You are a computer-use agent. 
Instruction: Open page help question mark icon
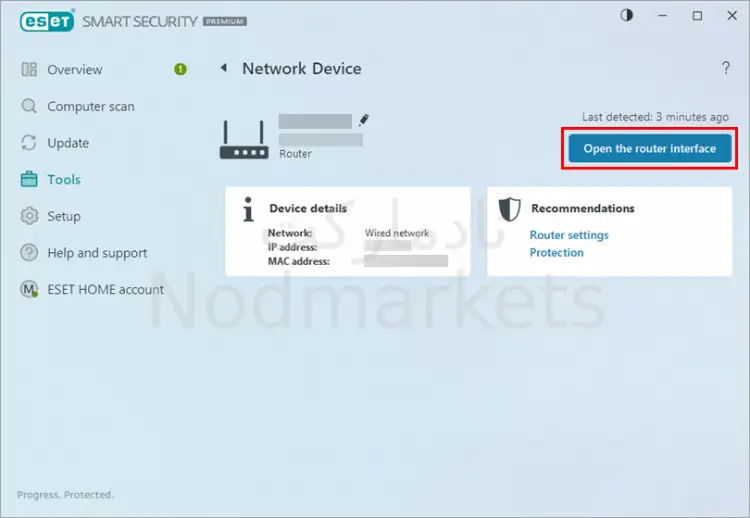(x=726, y=68)
